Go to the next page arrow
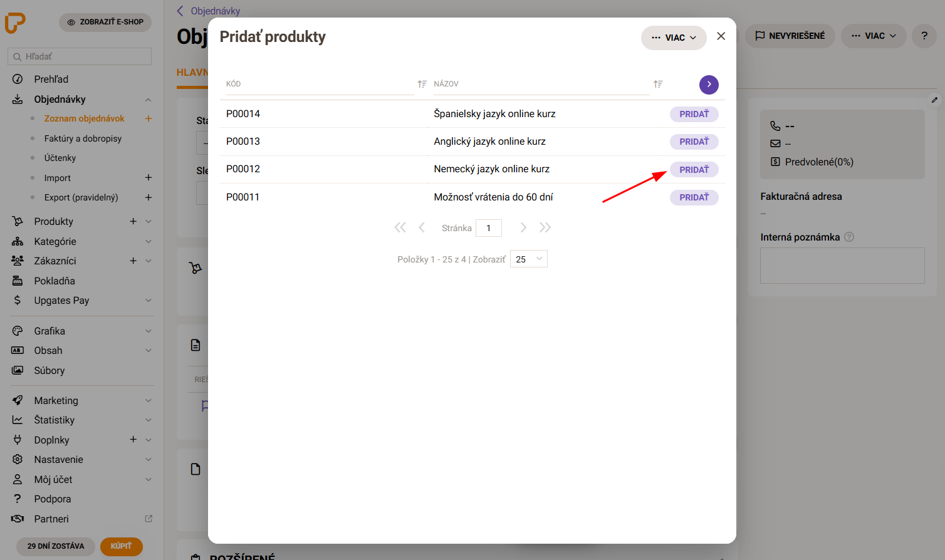 pos(523,227)
